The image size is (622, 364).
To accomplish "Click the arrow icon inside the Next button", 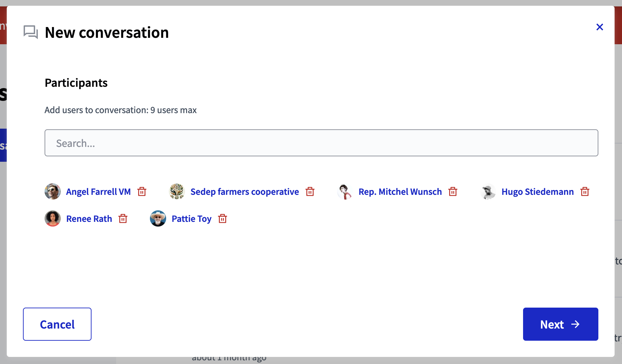I will (575, 324).
